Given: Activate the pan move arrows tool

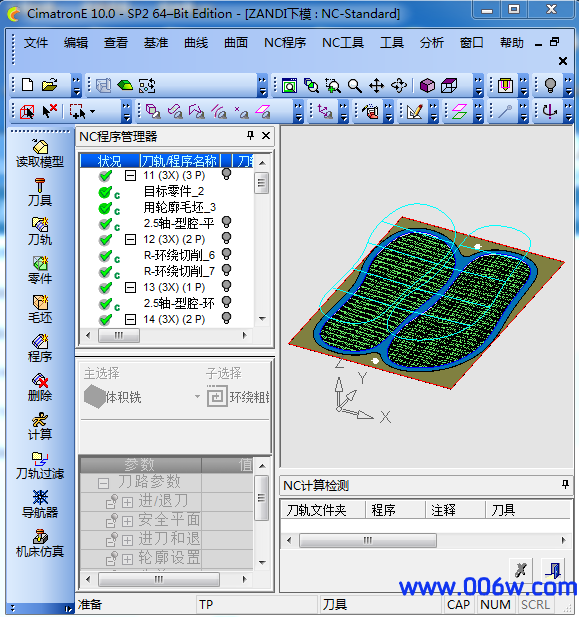Looking at the screenshot, I should (376, 85).
